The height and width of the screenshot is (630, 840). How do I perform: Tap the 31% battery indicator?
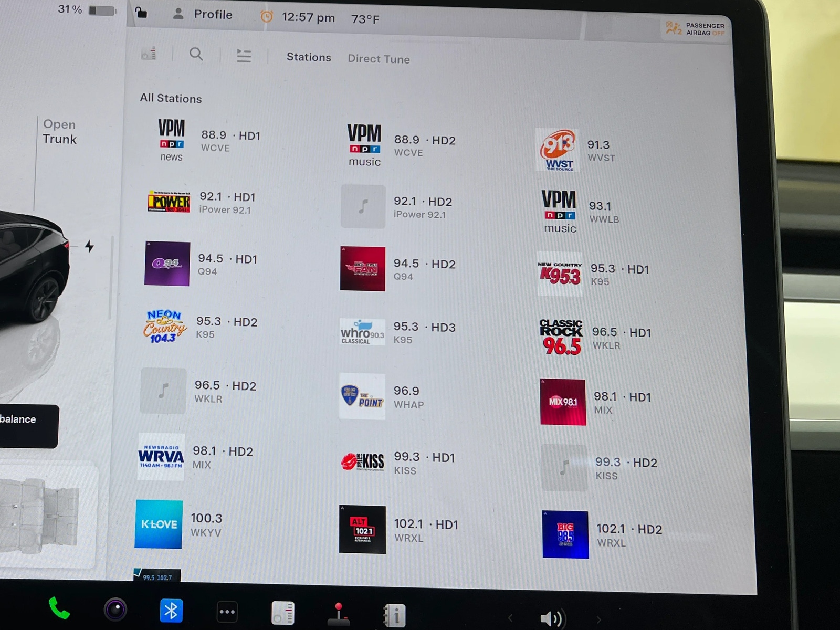tap(87, 9)
